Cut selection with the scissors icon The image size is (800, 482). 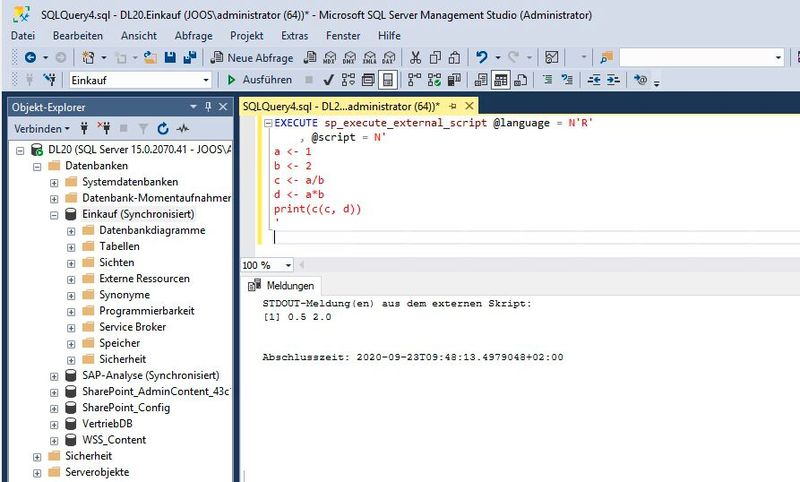pyautogui.click(x=415, y=57)
